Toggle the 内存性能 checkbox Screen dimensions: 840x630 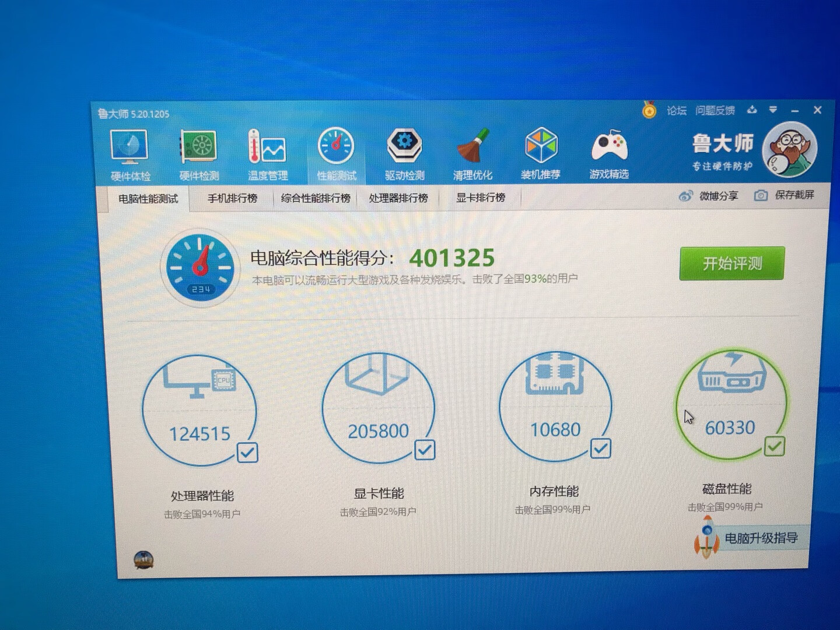601,448
